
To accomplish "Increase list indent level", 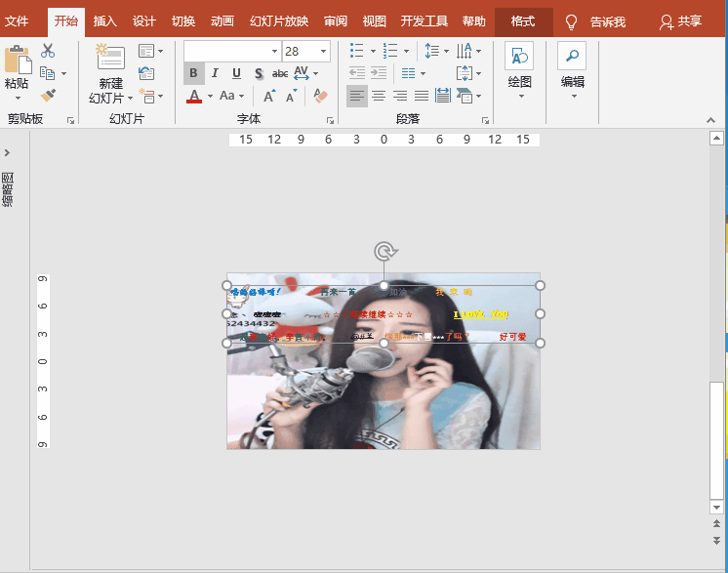I will point(379,73).
